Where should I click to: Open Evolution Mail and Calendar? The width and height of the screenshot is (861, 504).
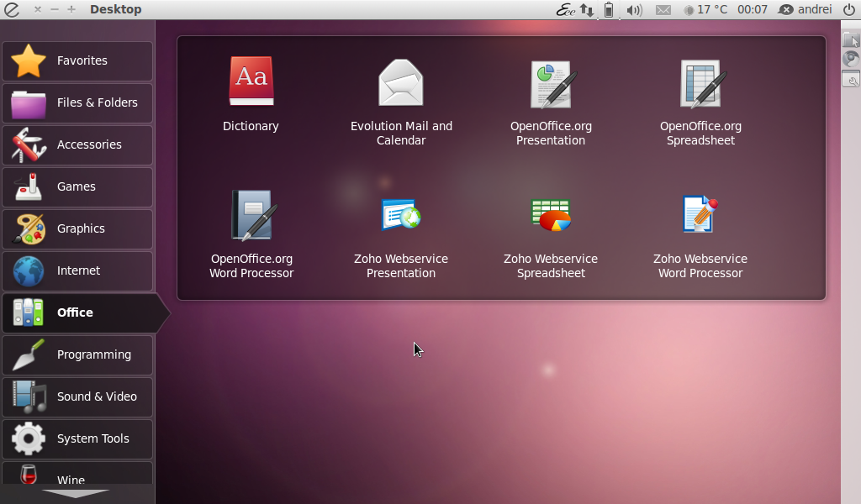point(401,102)
